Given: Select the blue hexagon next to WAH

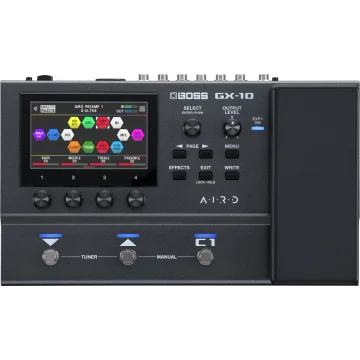Looking at the screenshot, I should point(53,135).
